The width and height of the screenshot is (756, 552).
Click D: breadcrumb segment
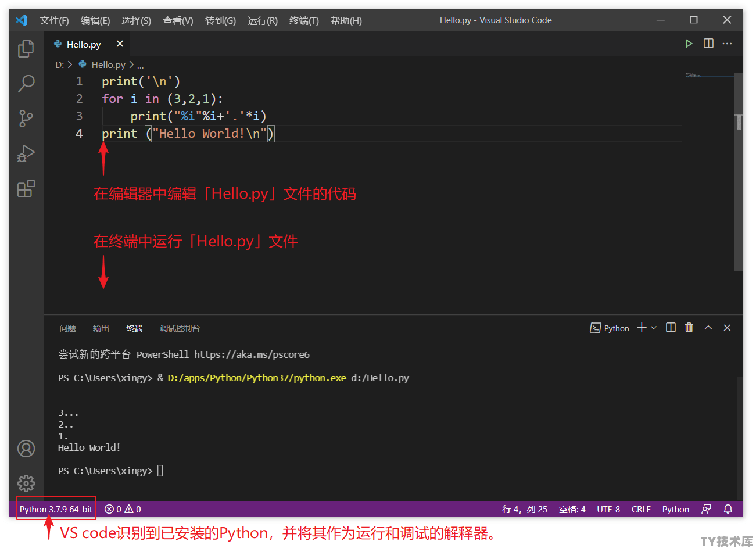(59, 64)
